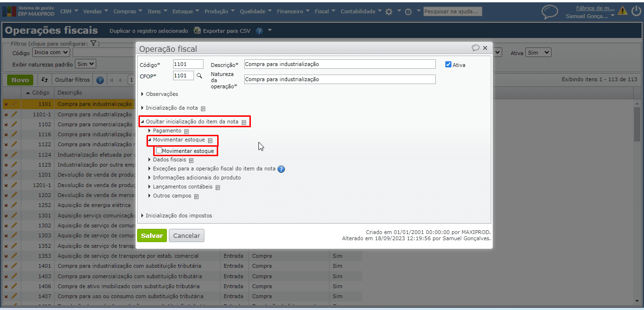Image resolution: width=644 pixels, height=310 pixels.
Task: Click the CFOP magnifier search icon
Action: pos(199,75)
